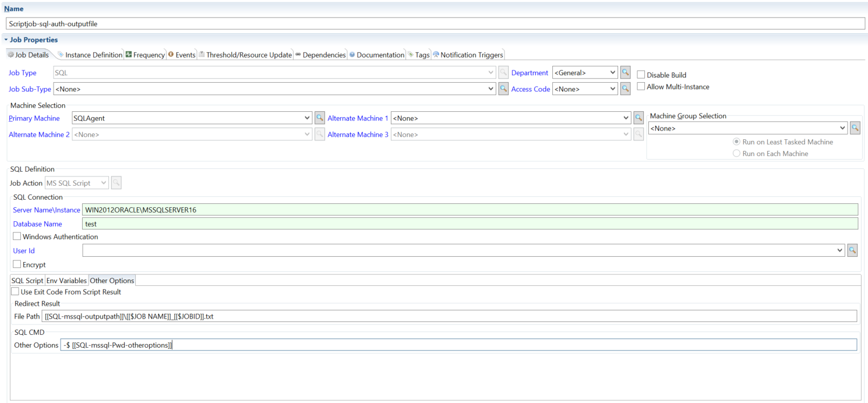Click Alternate Machine 2 search icon
This screenshot has width=868, height=403.
click(x=320, y=135)
